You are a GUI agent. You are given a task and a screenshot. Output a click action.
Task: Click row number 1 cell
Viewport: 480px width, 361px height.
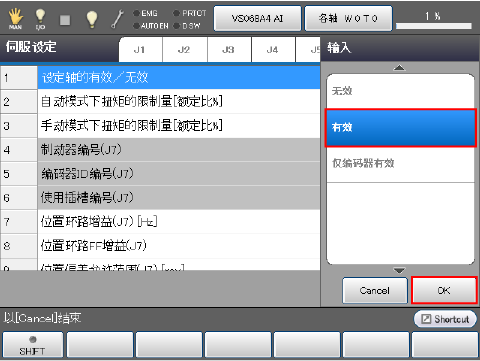(19, 77)
